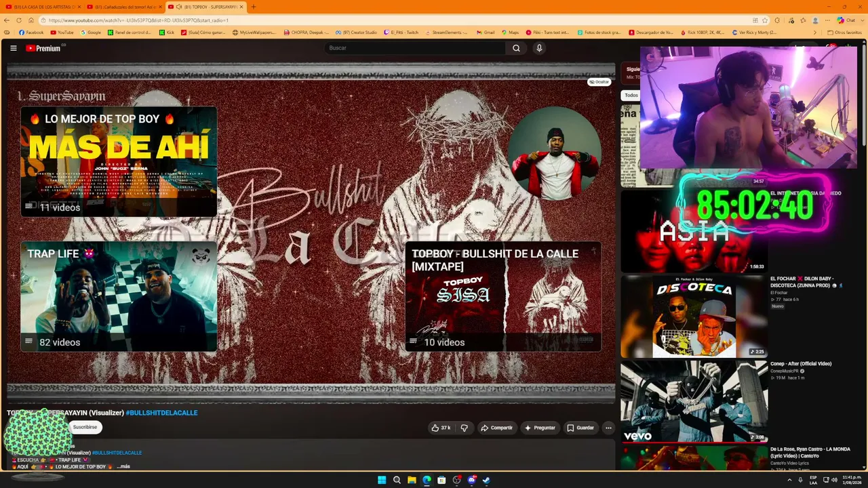868x488 pixels.
Task: Click the circular TopBoy channel end card
Action: point(555,153)
